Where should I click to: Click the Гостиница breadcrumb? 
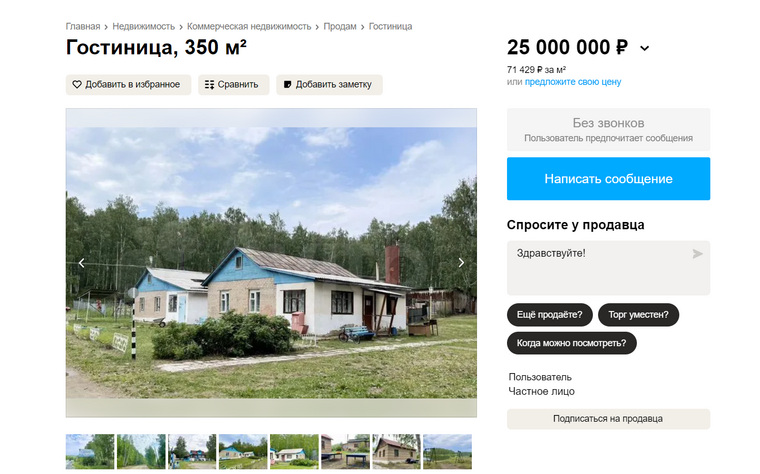click(390, 27)
